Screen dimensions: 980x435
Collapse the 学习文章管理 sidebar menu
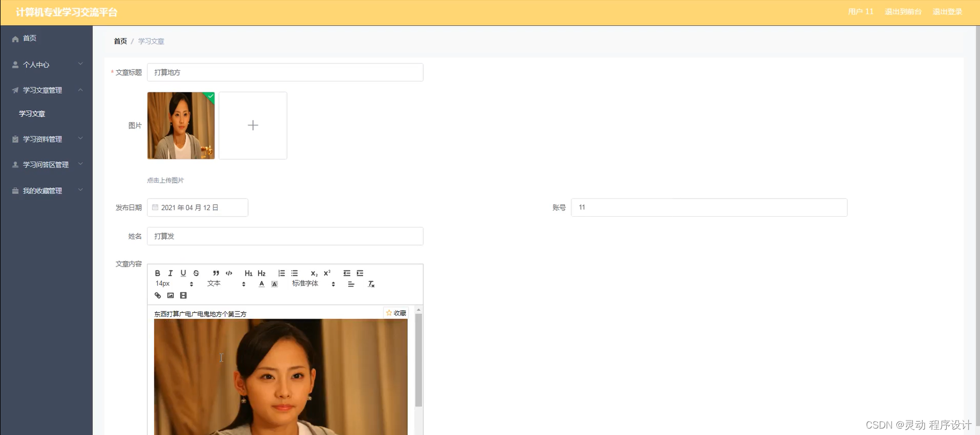(x=46, y=90)
